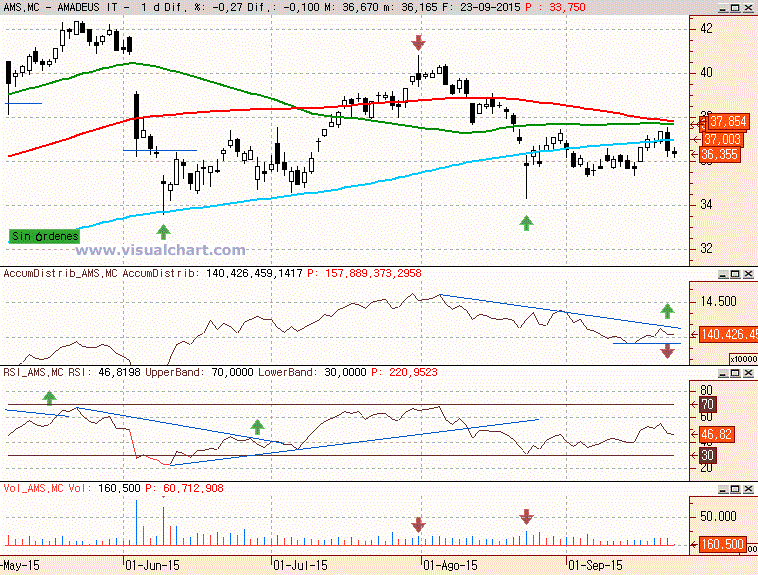
Task: Maximize the main AMS.MC price chart panel
Action: (735, 8)
